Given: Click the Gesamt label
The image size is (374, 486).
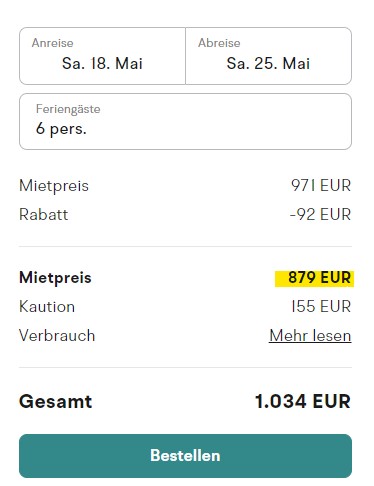Looking at the screenshot, I should (56, 401).
